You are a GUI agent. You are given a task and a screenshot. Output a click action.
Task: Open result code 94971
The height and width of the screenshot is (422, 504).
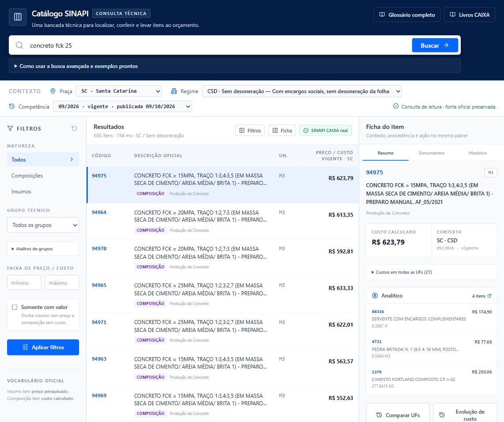pos(99,322)
